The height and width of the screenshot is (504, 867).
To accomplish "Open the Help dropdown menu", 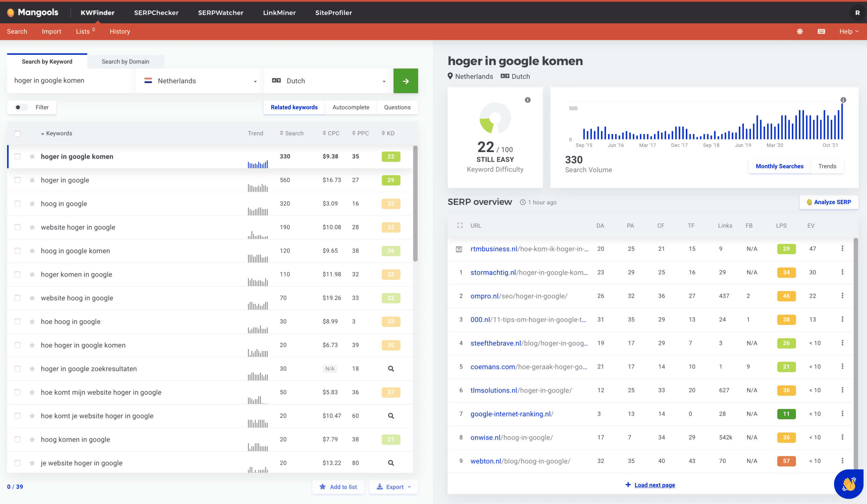I will pyautogui.click(x=849, y=31).
